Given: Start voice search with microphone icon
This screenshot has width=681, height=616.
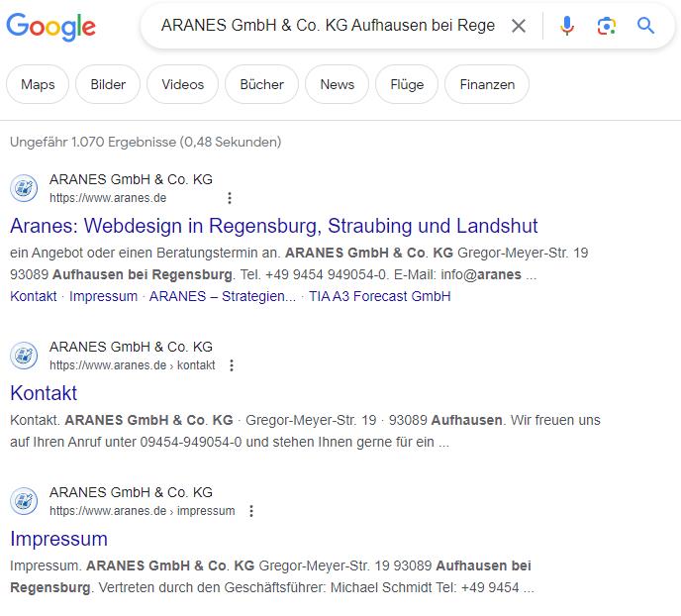Looking at the screenshot, I should click(566, 26).
